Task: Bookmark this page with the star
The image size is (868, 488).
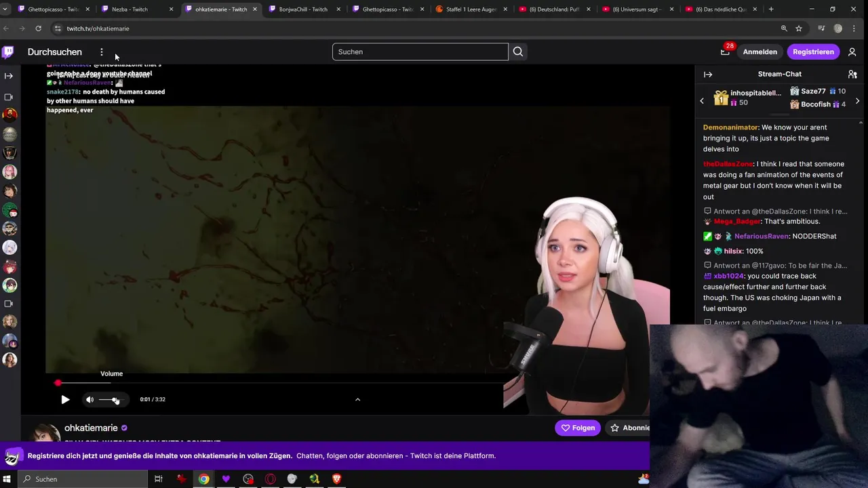Action: point(799,28)
